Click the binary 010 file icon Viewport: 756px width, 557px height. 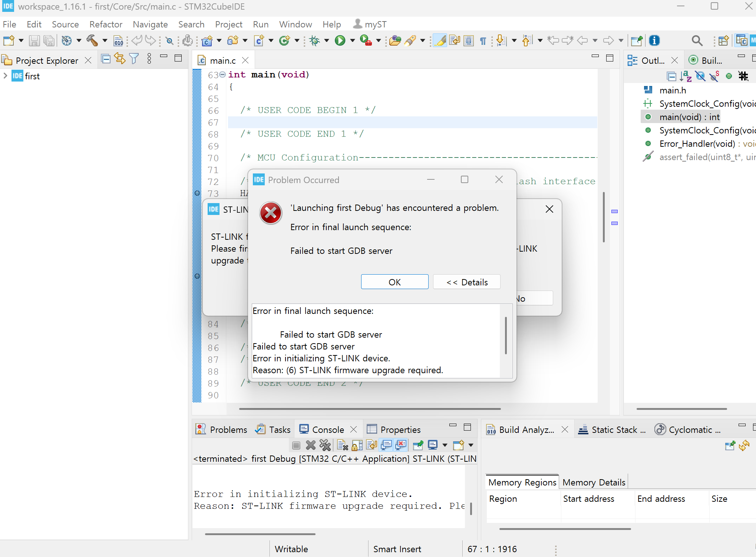click(118, 40)
